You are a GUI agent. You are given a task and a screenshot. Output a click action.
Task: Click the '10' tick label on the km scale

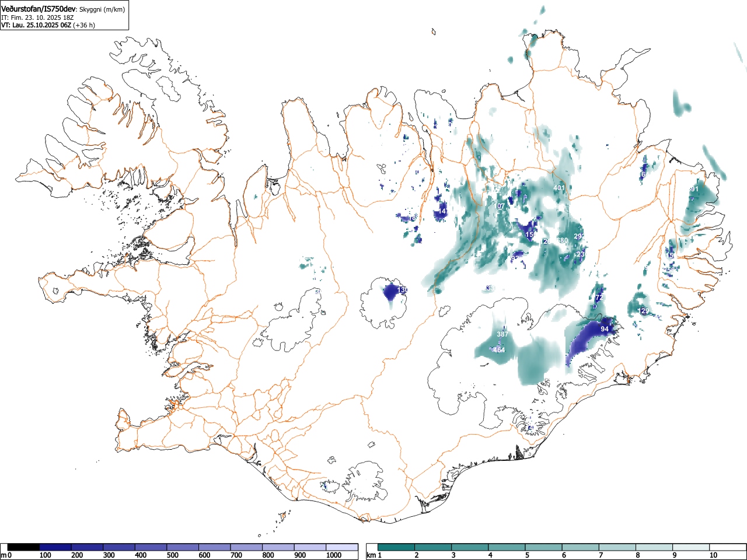pos(713,555)
